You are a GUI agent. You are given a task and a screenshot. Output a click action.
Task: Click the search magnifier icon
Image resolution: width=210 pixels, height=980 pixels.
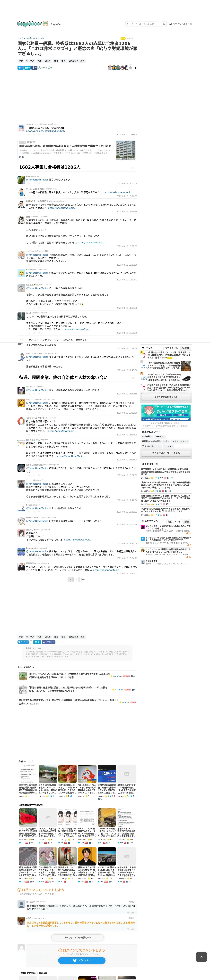pyautogui.click(x=164, y=24)
